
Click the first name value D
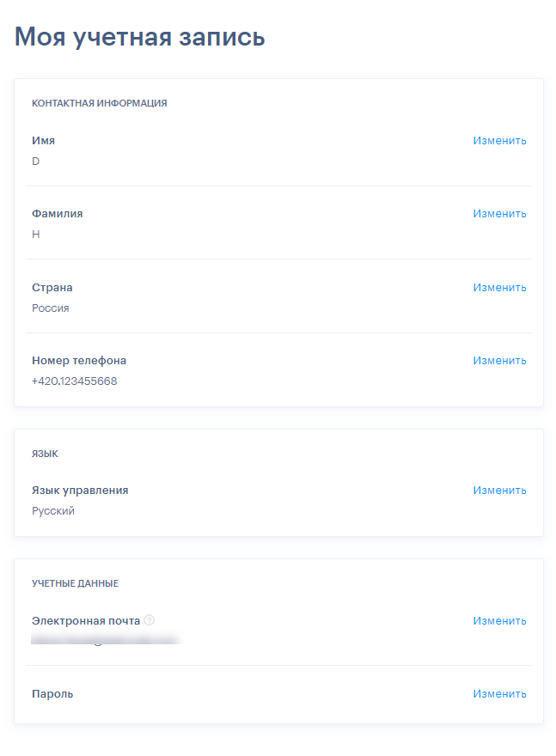pos(36,162)
